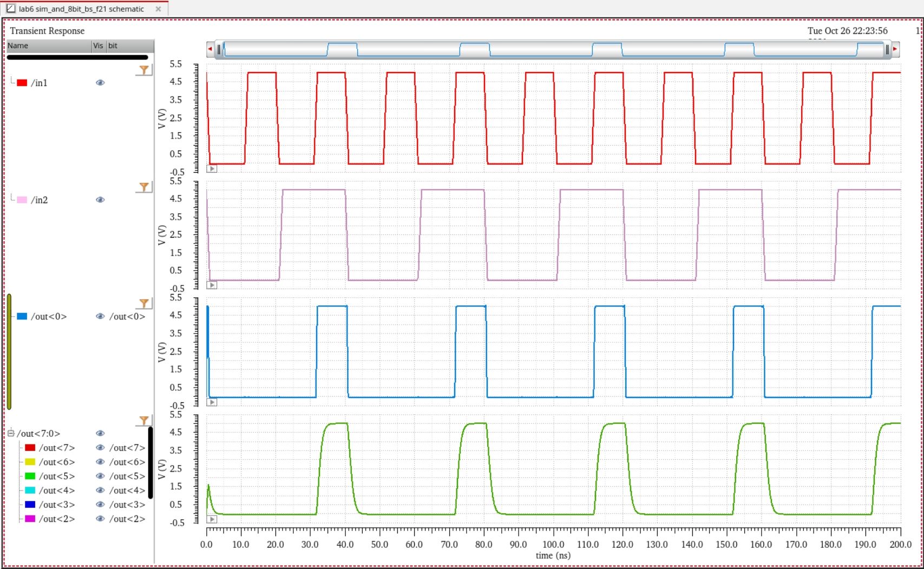This screenshot has width=924, height=569.
Task: Click play arrow icon in /in2 strip
Action: click(212, 285)
